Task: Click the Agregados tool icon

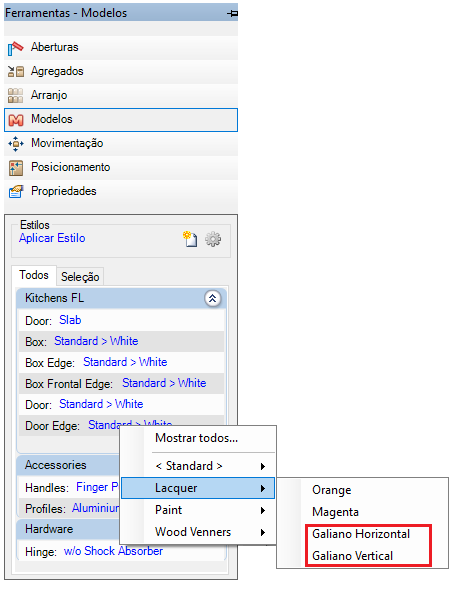Action: (16, 72)
